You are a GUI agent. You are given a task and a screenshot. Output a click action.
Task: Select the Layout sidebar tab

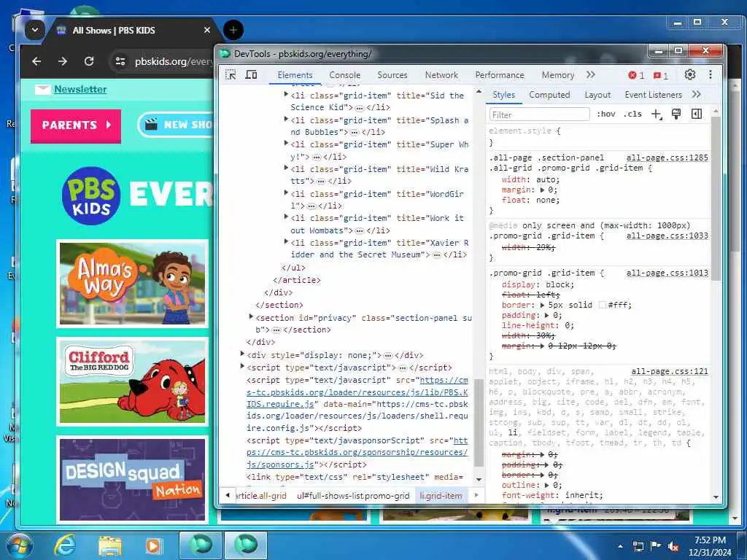click(x=597, y=94)
